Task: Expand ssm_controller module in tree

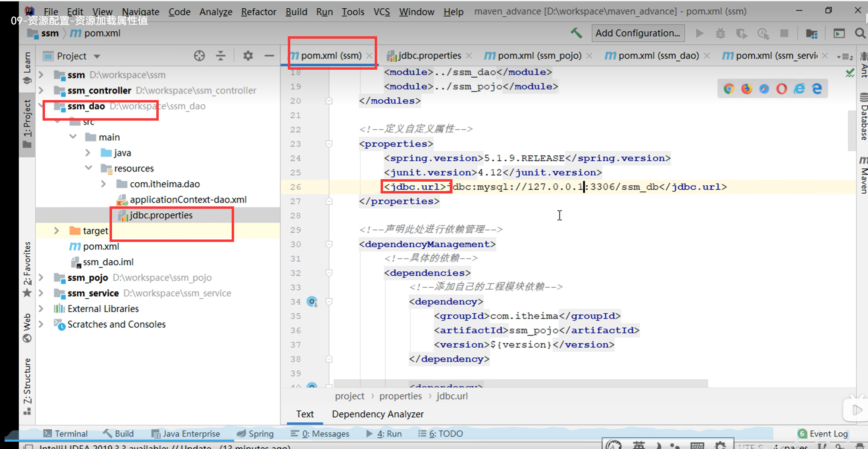Action: (41, 91)
